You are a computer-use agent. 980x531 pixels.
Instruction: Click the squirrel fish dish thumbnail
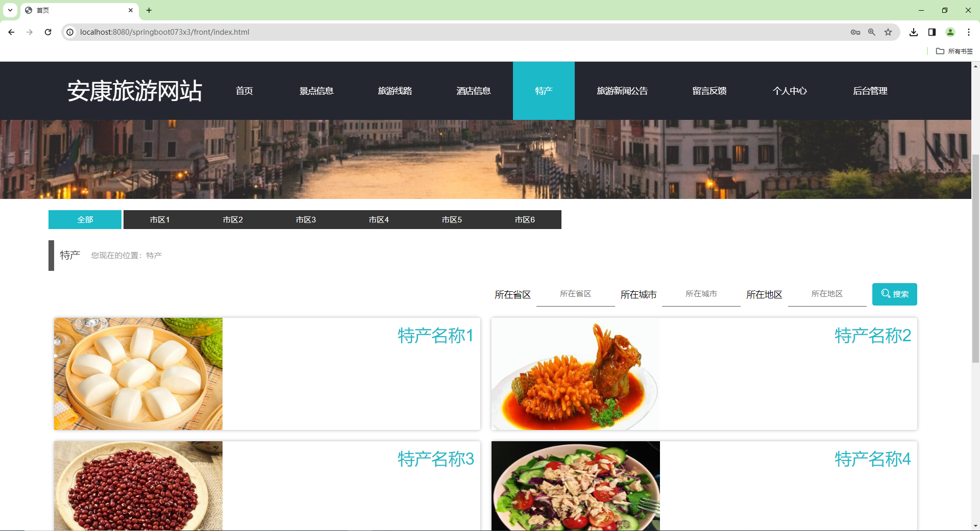coord(576,374)
